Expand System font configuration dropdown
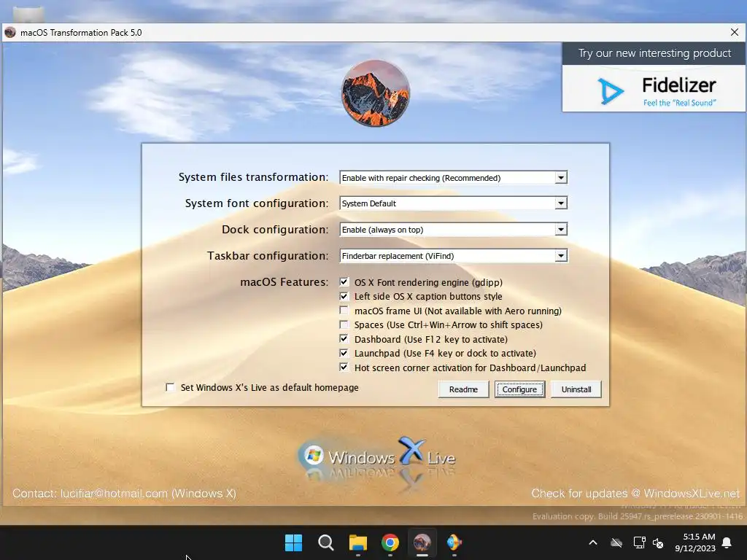 [561, 203]
